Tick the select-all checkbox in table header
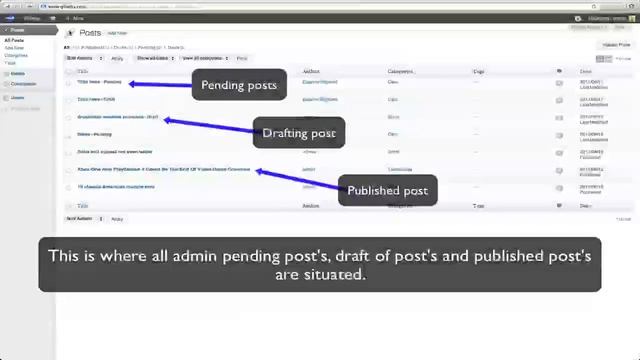Viewport: 640px width, 360px height. [69, 71]
